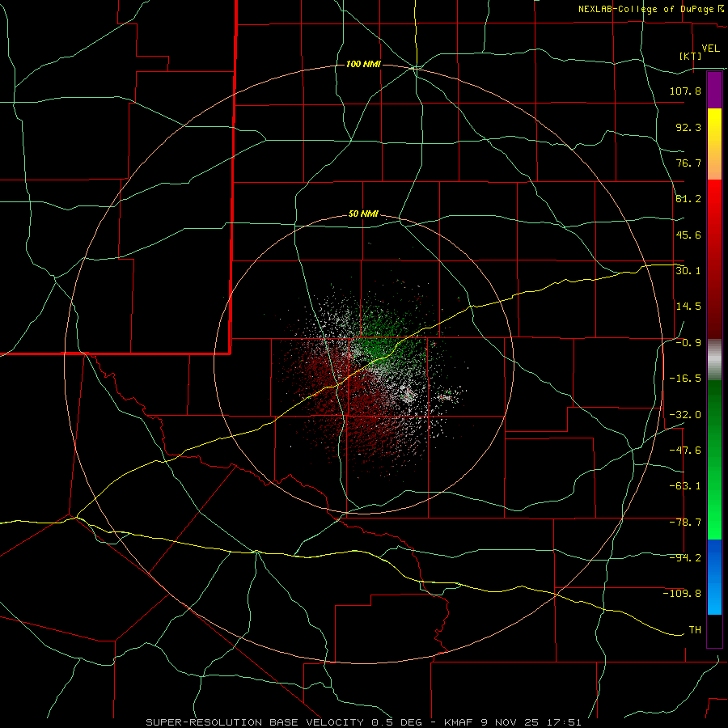This screenshot has width=728, height=728.
Task: Click the 76.7 legend value
Action: [688, 163]
